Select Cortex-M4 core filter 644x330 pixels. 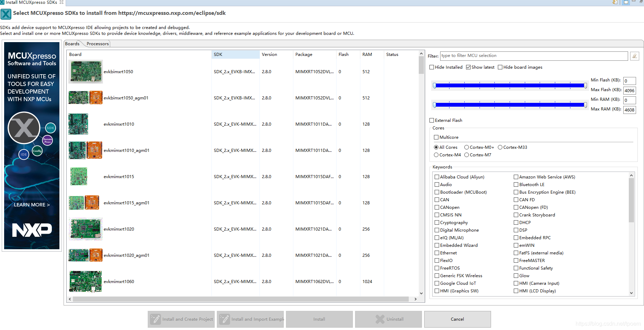coord(436,155)
